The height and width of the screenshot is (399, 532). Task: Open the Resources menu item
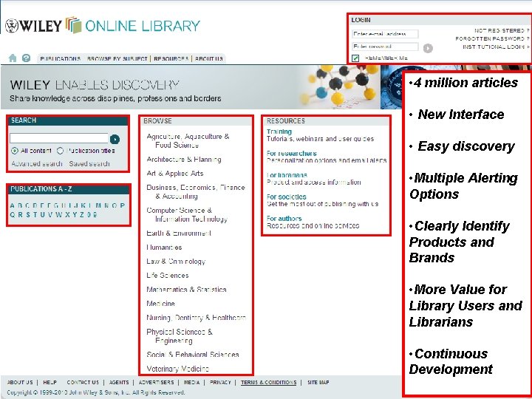171,58
